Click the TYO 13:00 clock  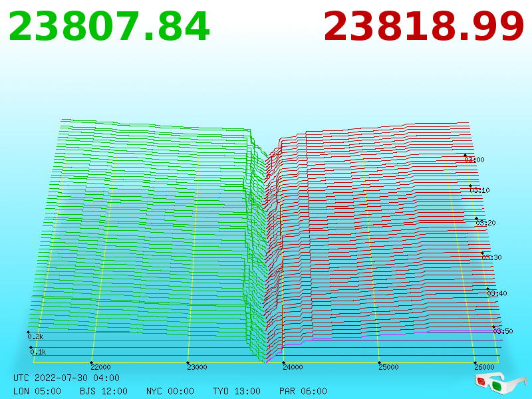click(237, 391)
